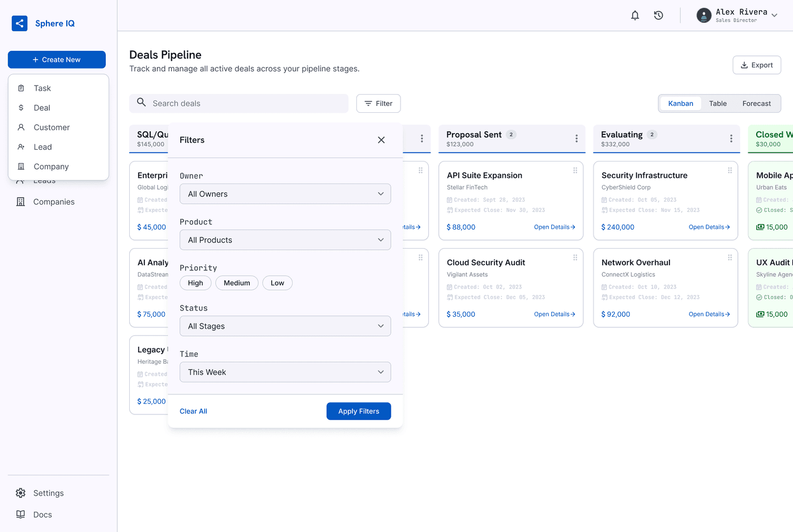Open Details for Security Infrastructure
The image size is (793, 532).
click(x=709, y=227)
